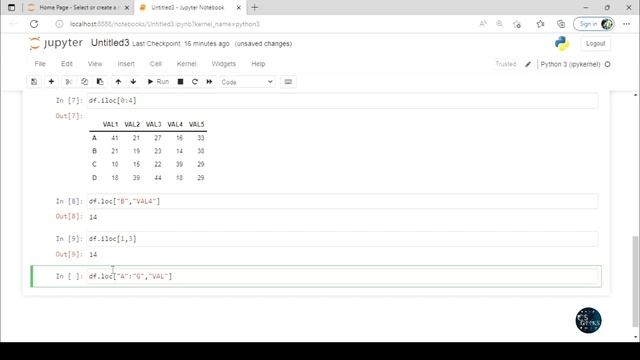The height and width of the screenshot is (360, 640).
Task: Click the Last Checkpoint status text
Action: click(181, 44)
